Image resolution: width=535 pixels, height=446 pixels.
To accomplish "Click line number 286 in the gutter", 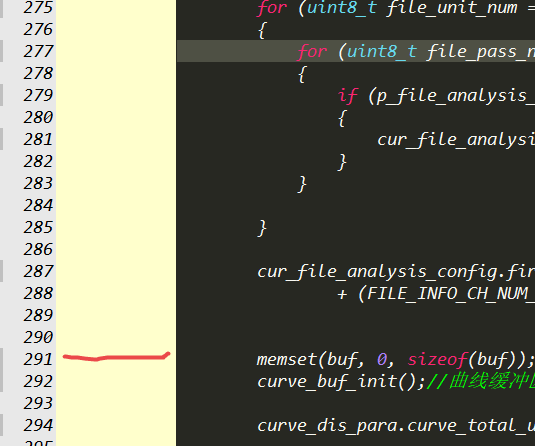I will pyautogui.click(x=38, y=249).
